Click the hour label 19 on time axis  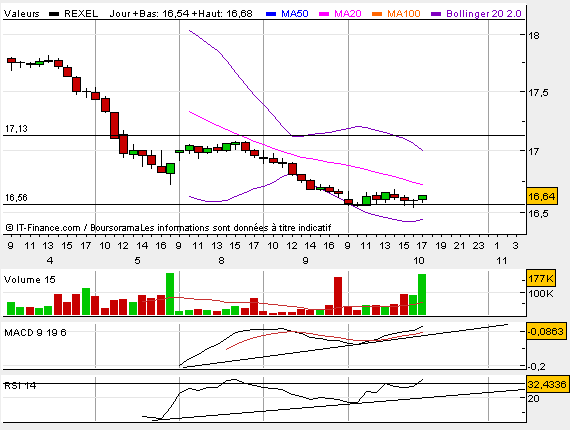point(441,246)
